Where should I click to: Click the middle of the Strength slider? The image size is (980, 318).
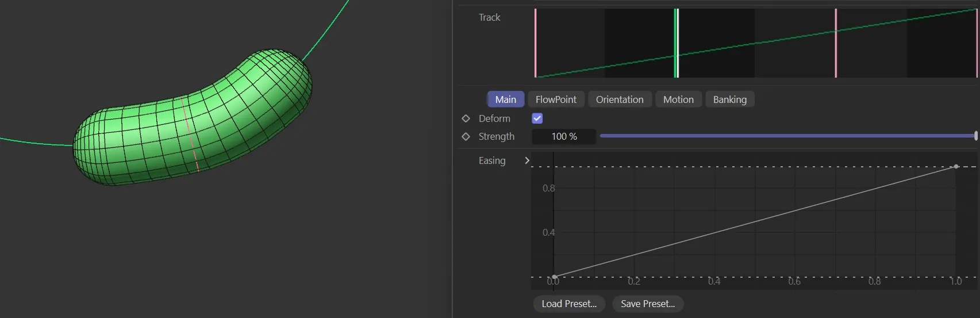click(x=787, y=136)
